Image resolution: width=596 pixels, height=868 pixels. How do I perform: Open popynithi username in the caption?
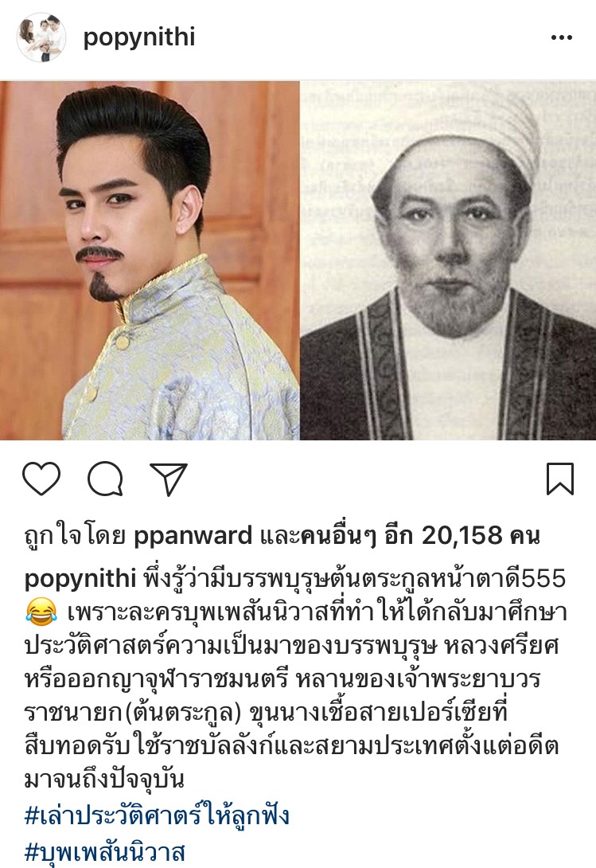click(80, 579)
